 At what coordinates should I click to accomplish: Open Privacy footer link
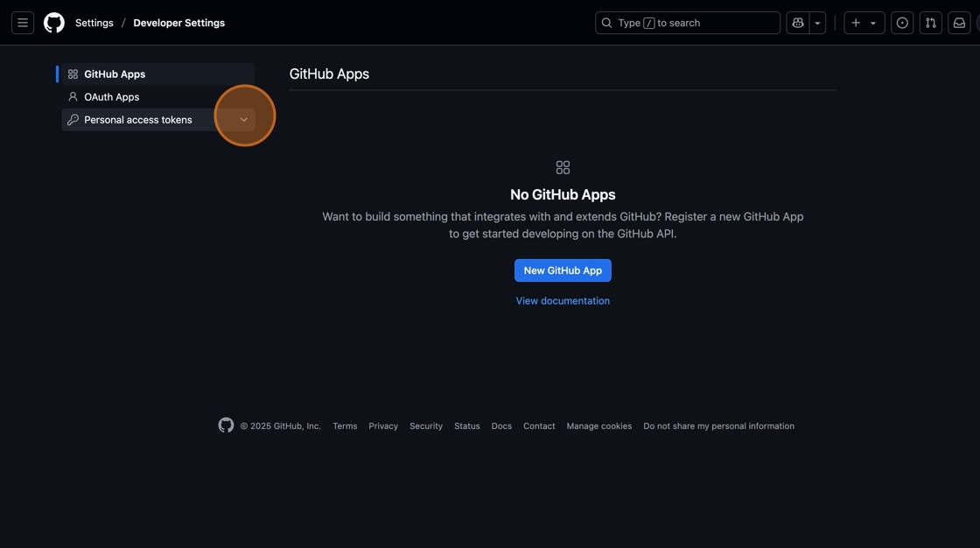pos(383,426)
